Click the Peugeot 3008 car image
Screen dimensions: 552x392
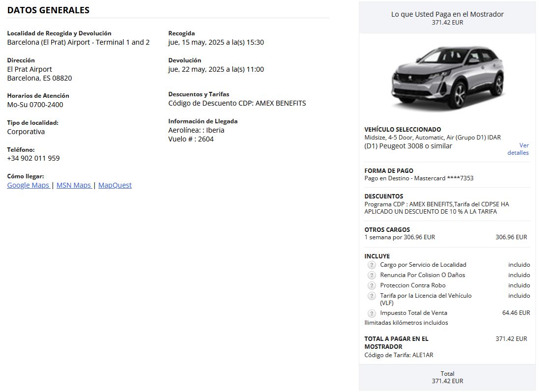[447, 78]
